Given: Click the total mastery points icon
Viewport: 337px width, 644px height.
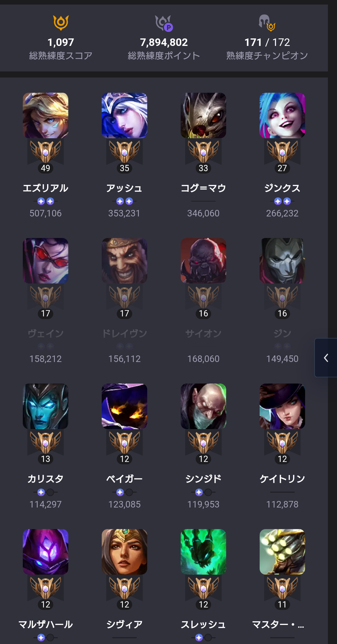Looking at the screenshot, I should [x=164, y=23].
